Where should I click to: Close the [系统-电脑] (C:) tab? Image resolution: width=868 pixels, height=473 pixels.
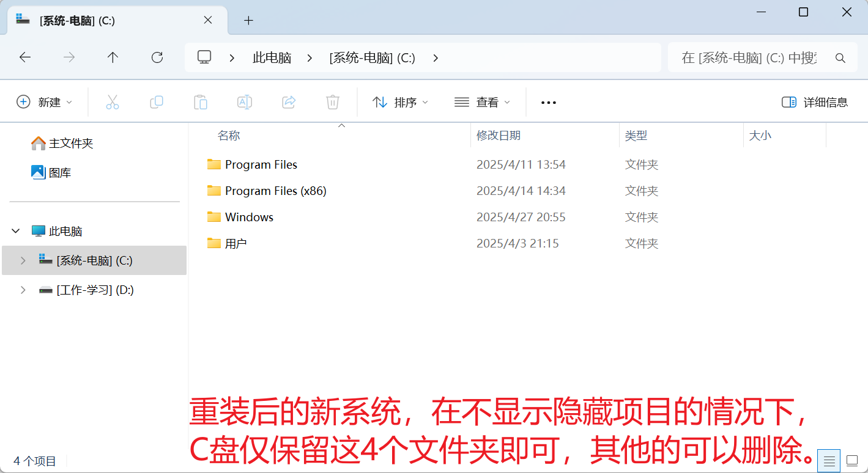tap(208, 20)
